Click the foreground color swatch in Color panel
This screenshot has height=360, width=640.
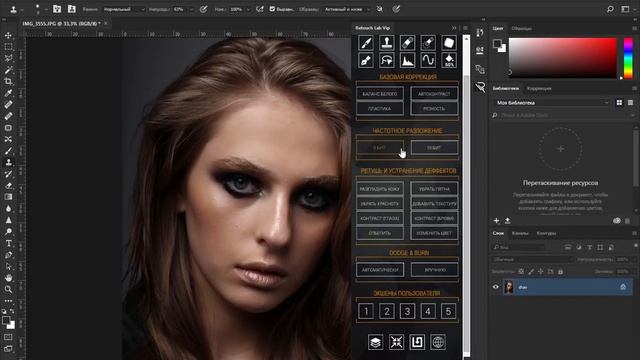click(x=497, y=43)
